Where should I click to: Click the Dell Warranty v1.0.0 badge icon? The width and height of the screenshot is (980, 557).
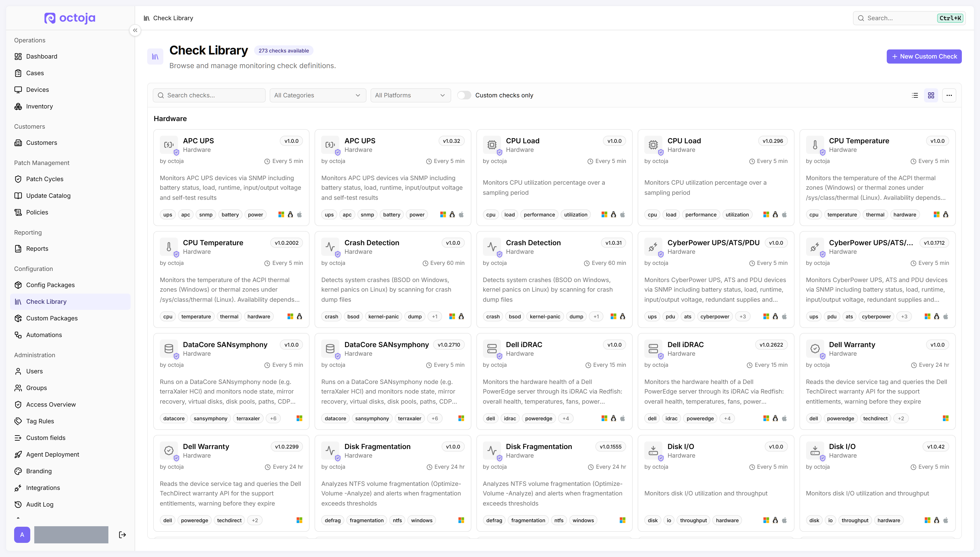click(x=815, y=349)
